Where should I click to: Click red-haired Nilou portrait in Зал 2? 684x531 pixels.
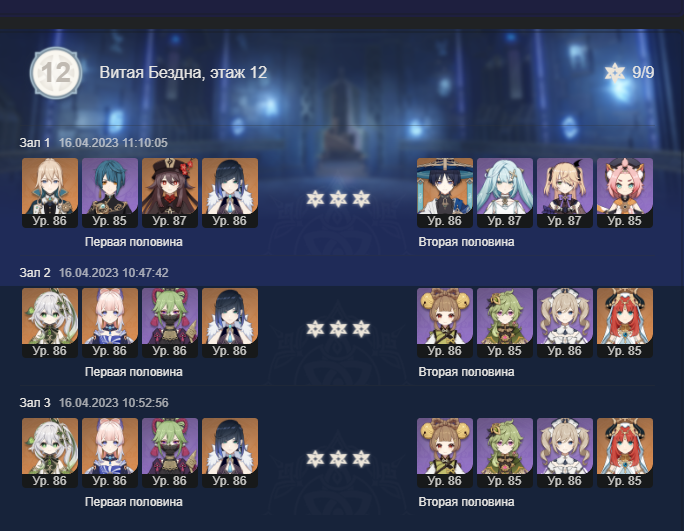[625, 322]
